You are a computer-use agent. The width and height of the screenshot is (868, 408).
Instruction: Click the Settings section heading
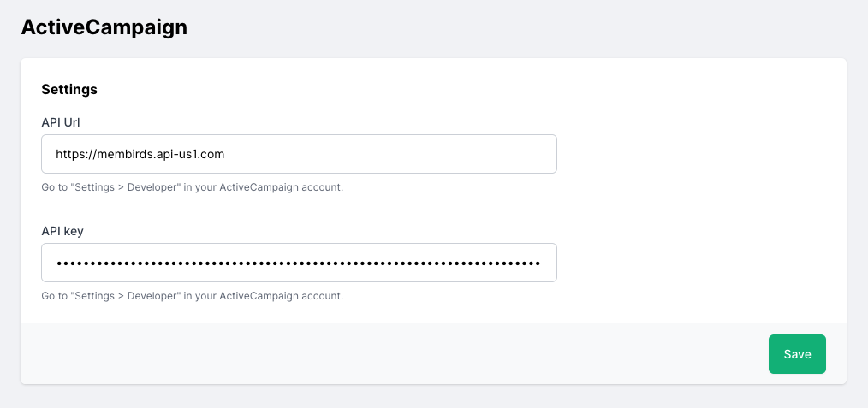coord(69,89)
